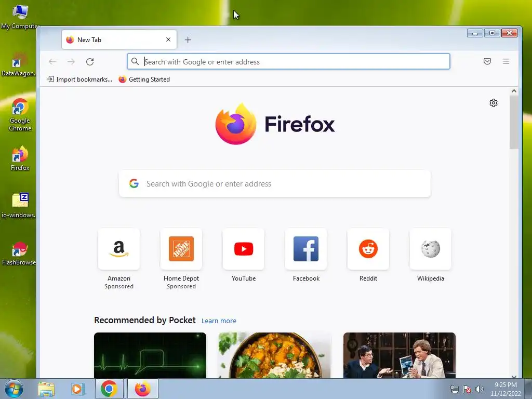Select the DataWagon desktop shortcut
The width and height of the screenshot is (532, 399).
[19, 64]
